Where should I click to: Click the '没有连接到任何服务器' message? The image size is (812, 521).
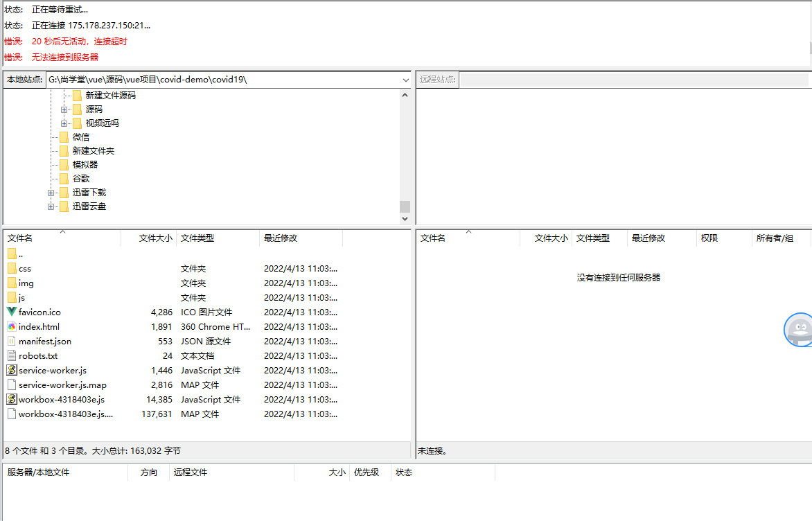[618, 278]
